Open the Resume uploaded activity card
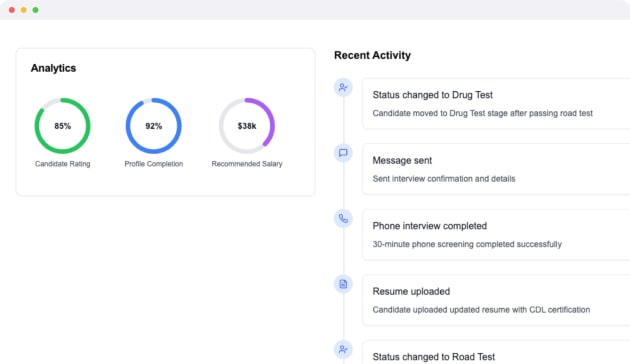 [x=496, y=300]
